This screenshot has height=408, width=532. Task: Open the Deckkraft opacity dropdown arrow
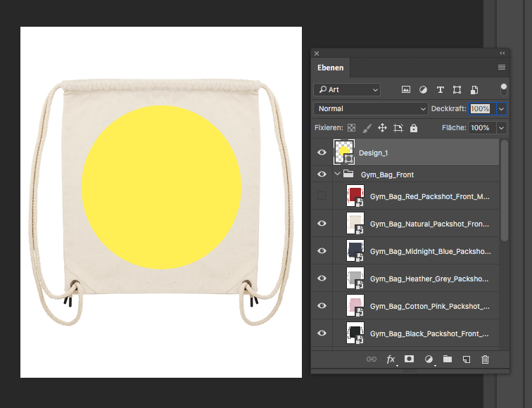(x=501, y=109)
